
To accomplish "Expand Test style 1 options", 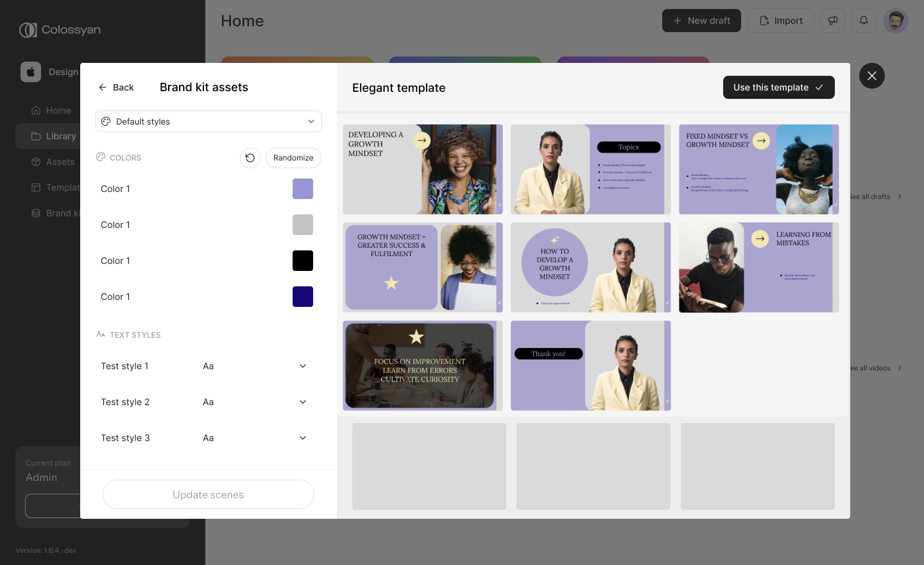I will click(x=303, y=366).
